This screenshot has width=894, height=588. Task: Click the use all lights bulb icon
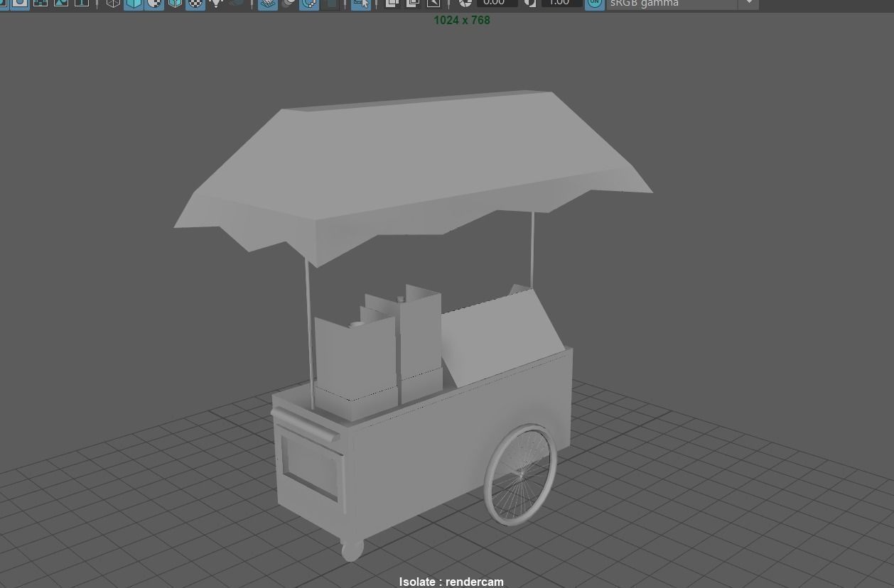point(216,2)
